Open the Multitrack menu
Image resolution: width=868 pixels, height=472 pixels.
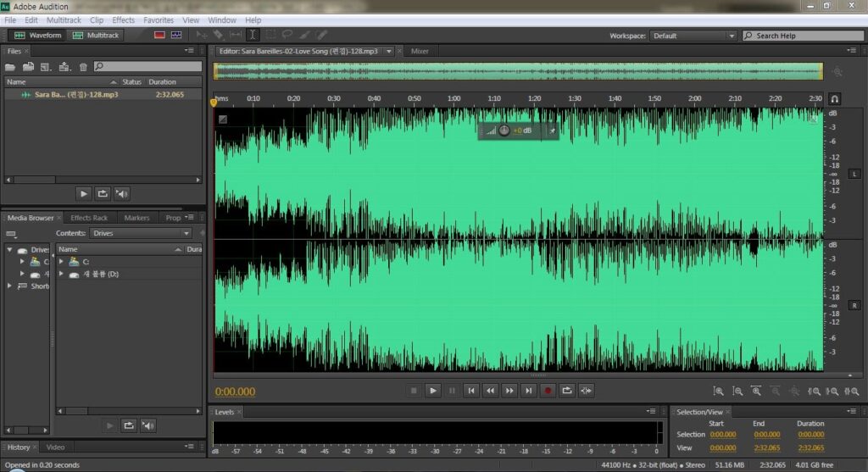tap(64, 20)
